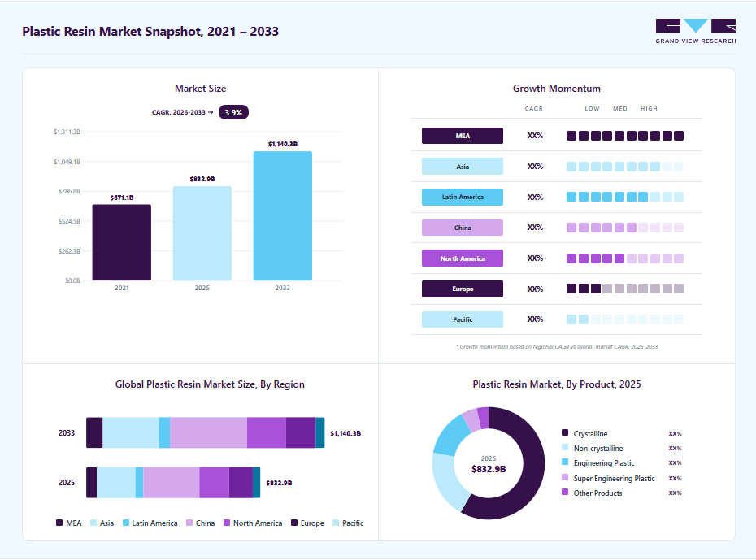Click the China legend swatch under region chart
756x560 pixels.
[x=189, y=523]
